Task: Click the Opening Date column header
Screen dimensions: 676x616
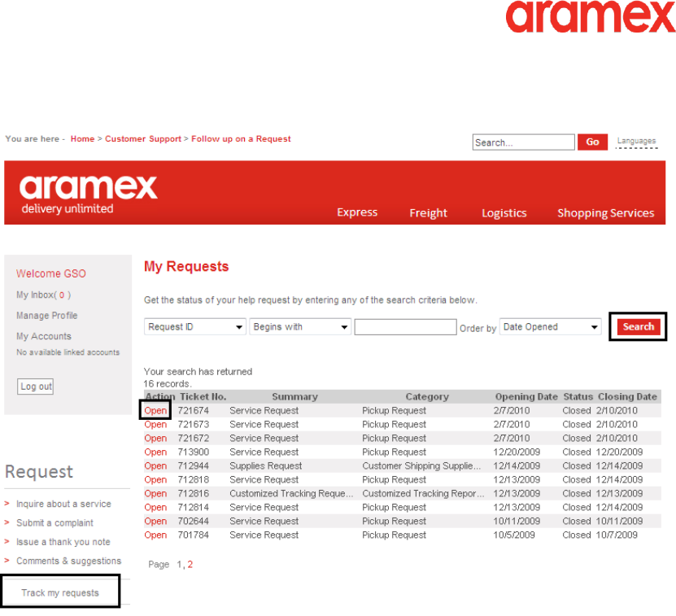Action: click(x=526, y=397)
